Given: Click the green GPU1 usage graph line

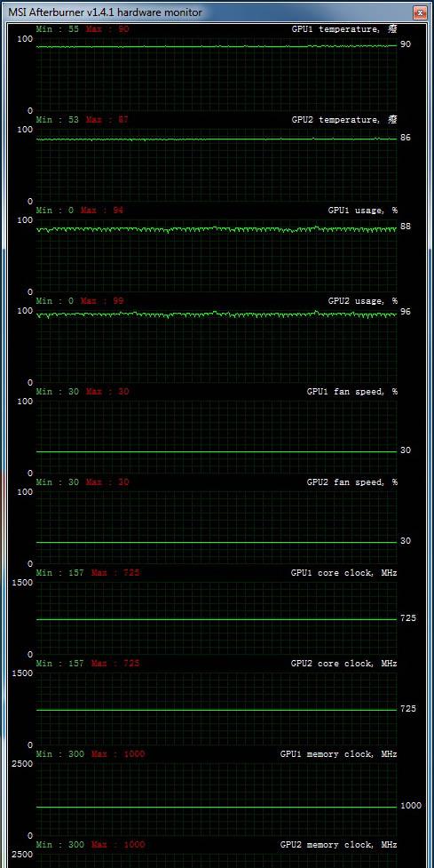Looking at the screenshot, I should (x=217, y=228).
